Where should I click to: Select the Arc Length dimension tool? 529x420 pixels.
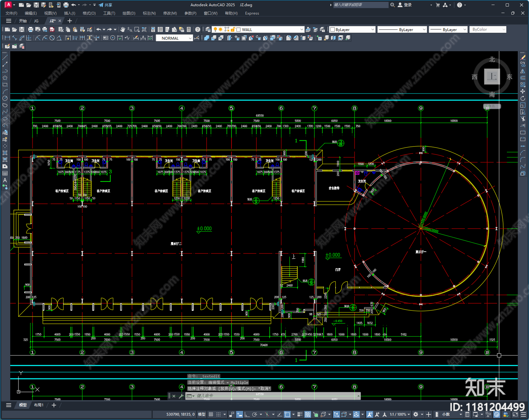22,38
